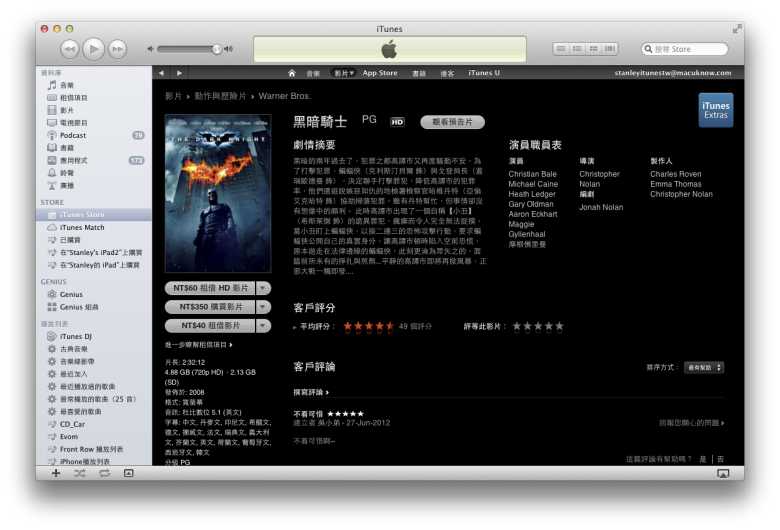
Task: Go forward with the store forward arrow
Action: [x=179, y=73]
